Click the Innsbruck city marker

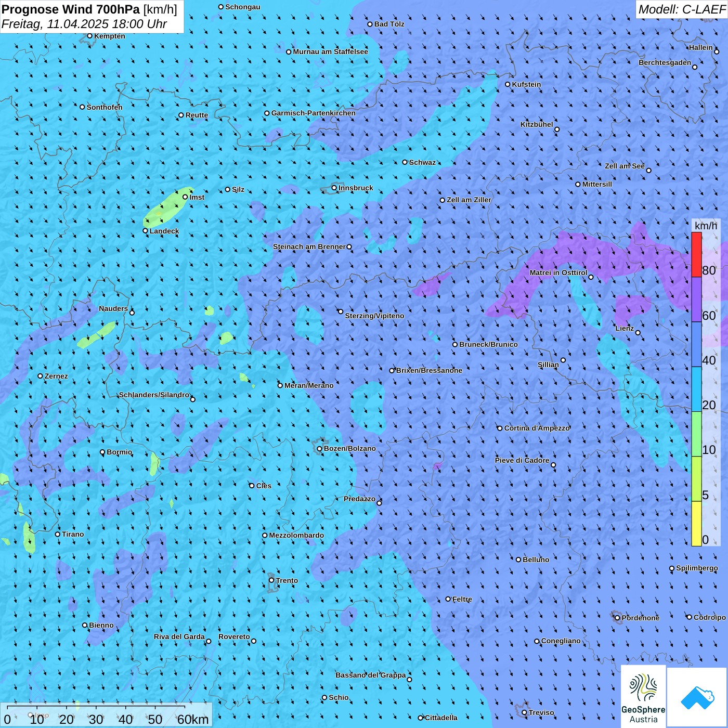[334, 188]
